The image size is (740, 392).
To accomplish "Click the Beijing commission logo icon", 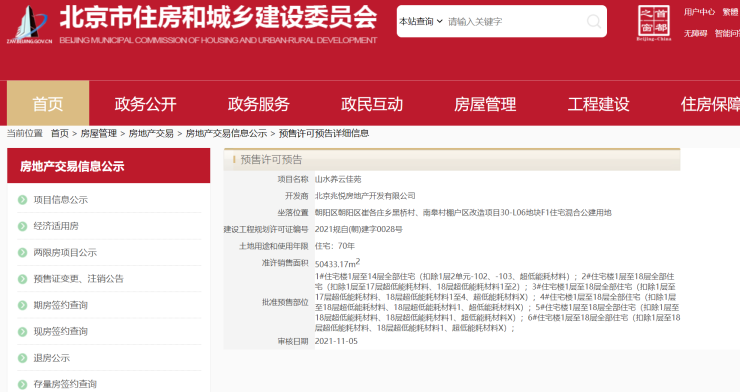I will click(x=29, y=25).
